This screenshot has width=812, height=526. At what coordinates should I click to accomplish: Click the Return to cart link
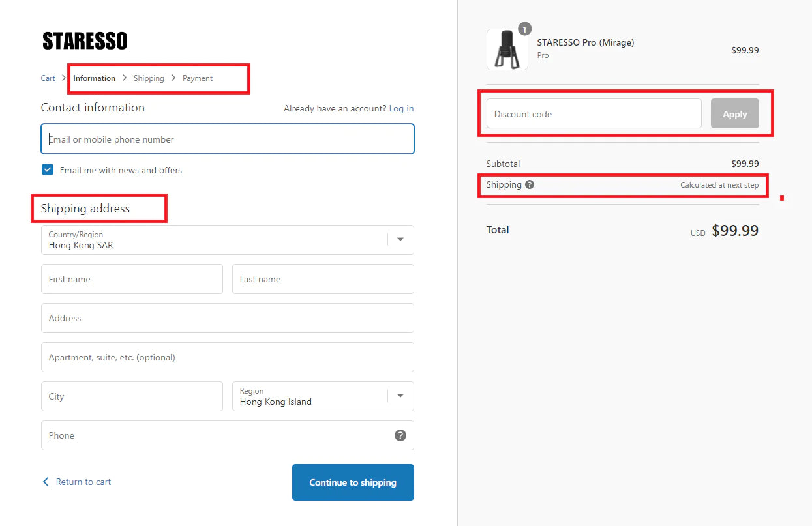[77, 482]
